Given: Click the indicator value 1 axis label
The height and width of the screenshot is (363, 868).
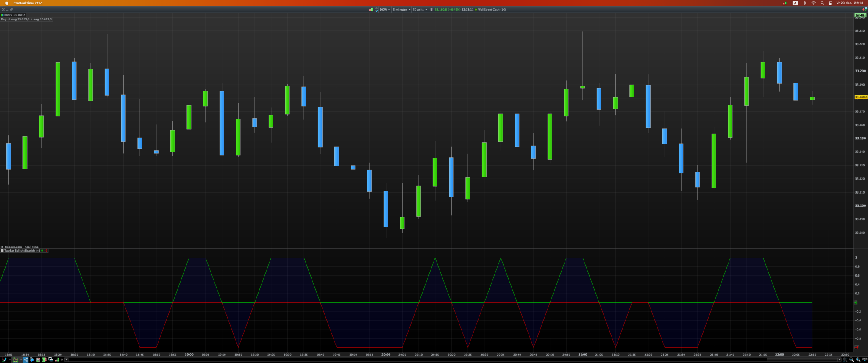Looking at the screenshot, I should click(x=856, y=258).
